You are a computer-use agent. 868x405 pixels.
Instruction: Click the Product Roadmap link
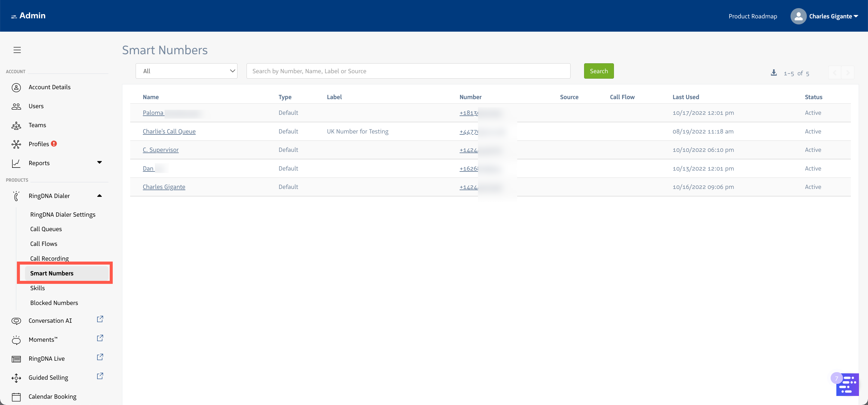[x=753, y=16]
